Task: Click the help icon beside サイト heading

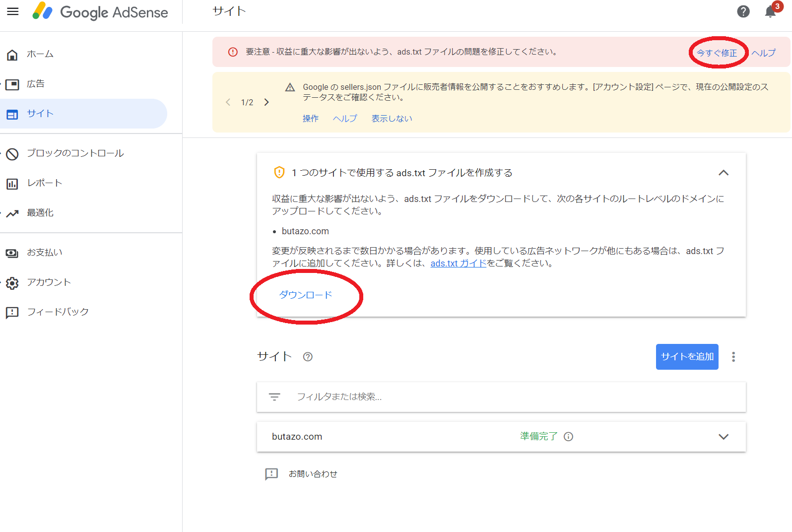Action: pos(308,357)
